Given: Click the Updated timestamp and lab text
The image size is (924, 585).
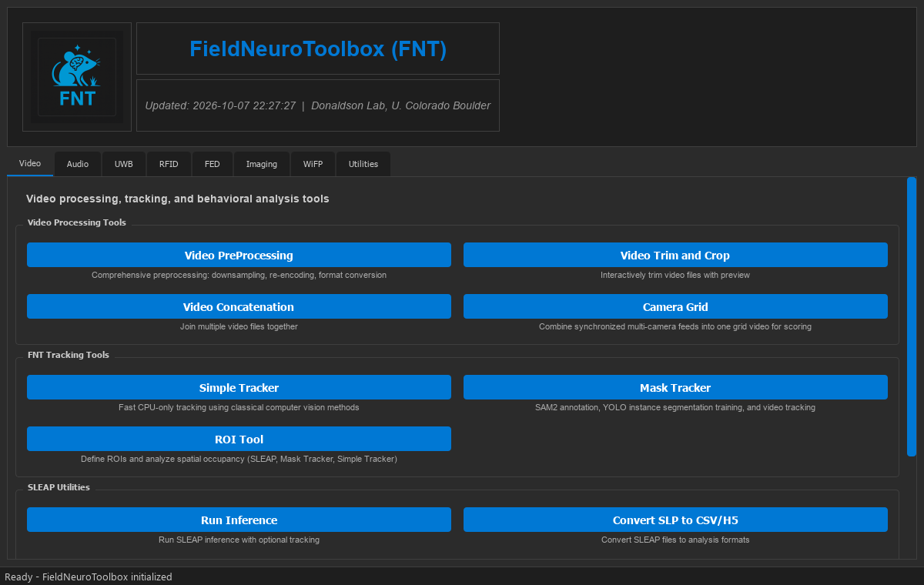Looking at the screenshot, I should pyautogui.click(x=318, y=105).
